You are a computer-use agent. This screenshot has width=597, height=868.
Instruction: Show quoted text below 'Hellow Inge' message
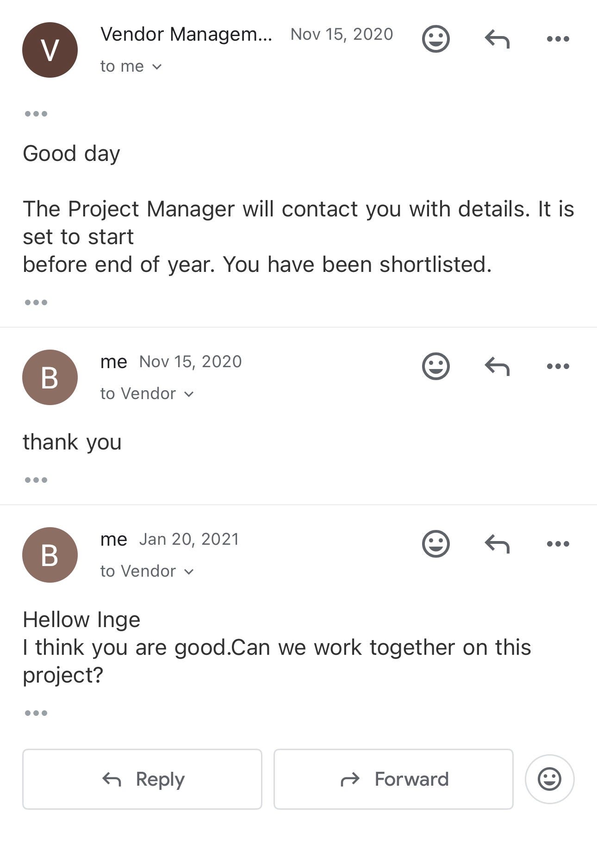coord(36,713)
